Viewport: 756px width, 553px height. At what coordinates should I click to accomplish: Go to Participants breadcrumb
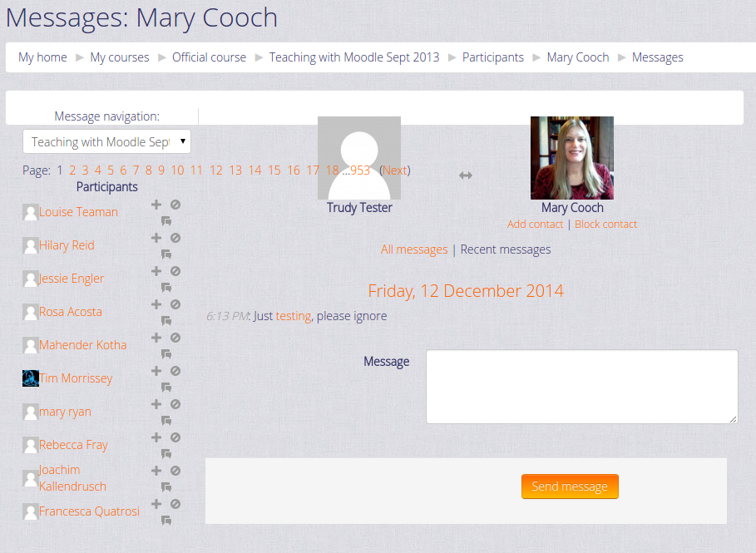coord(492,57)
